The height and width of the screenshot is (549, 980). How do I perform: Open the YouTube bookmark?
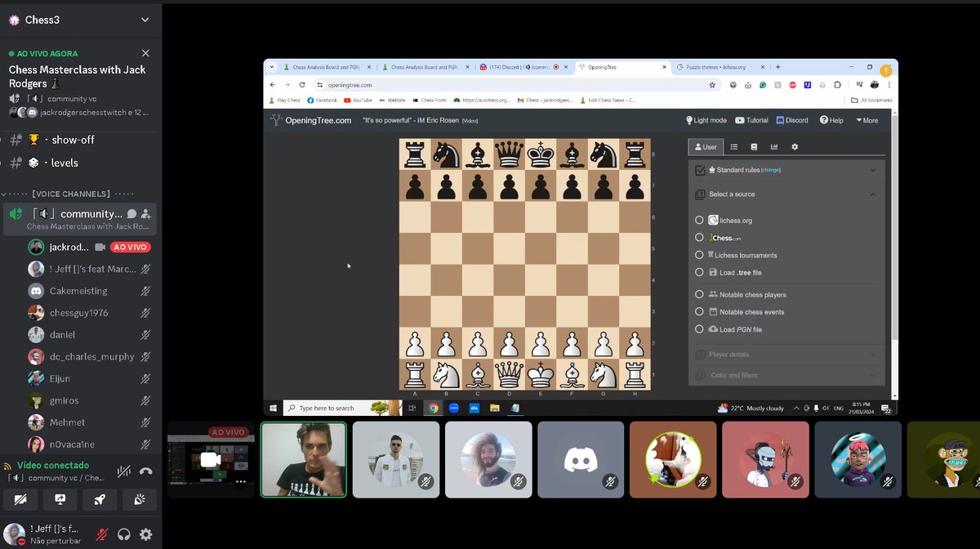(359, 100)
